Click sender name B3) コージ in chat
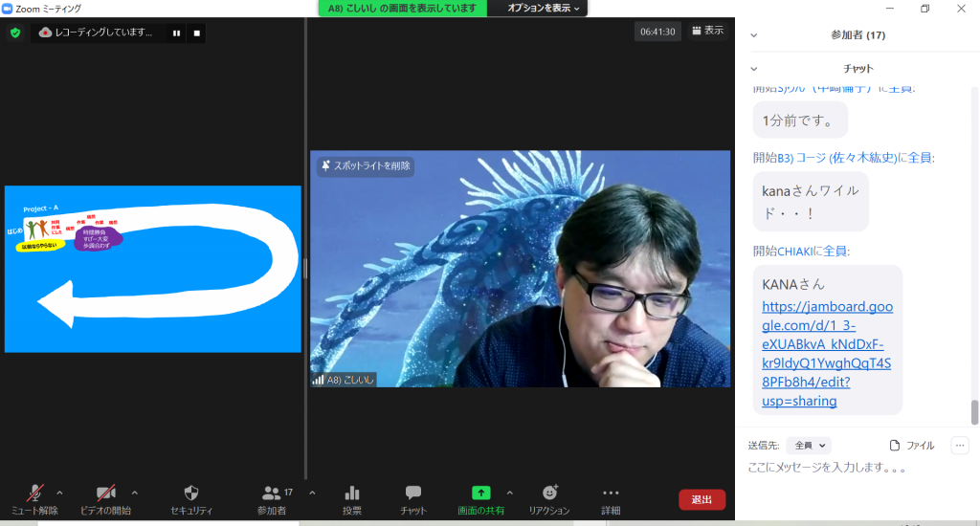The image size is (980, 526). [836, 158]
